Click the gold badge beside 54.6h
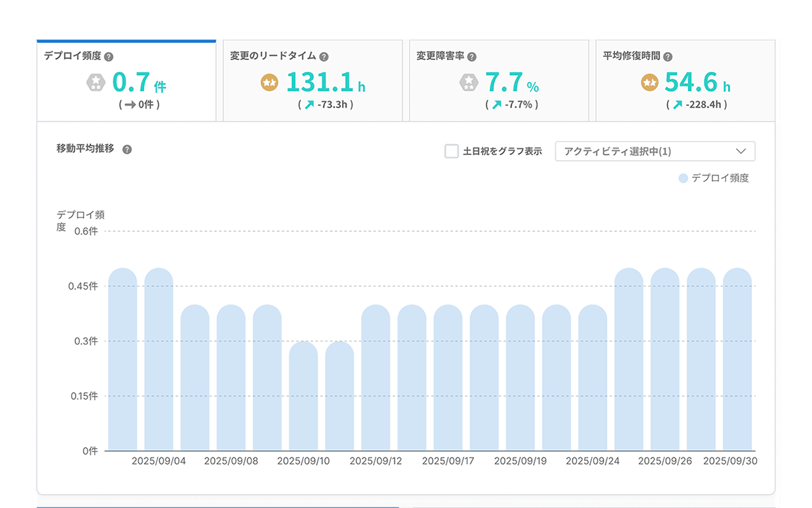The height and width of the screenshot is (508, 812). [650, 82]
